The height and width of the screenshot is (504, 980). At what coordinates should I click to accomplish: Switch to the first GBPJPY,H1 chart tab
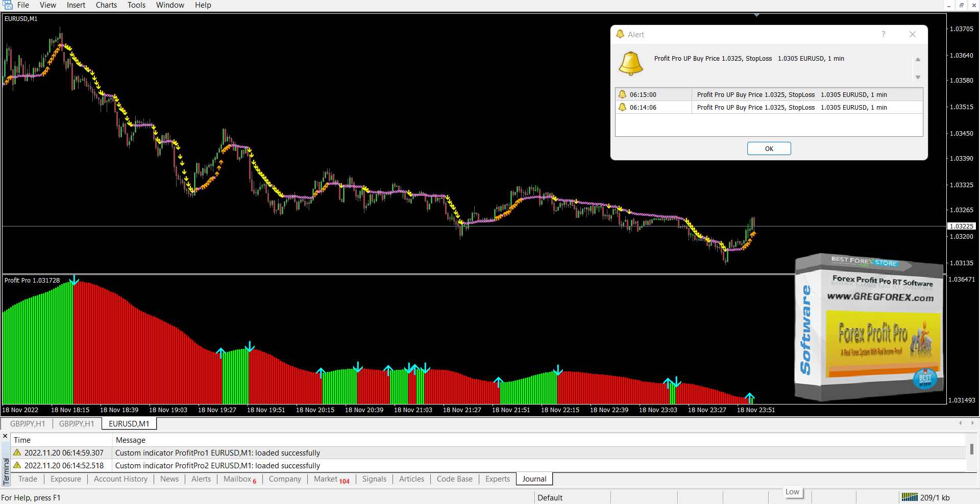[x=28, y=423]
